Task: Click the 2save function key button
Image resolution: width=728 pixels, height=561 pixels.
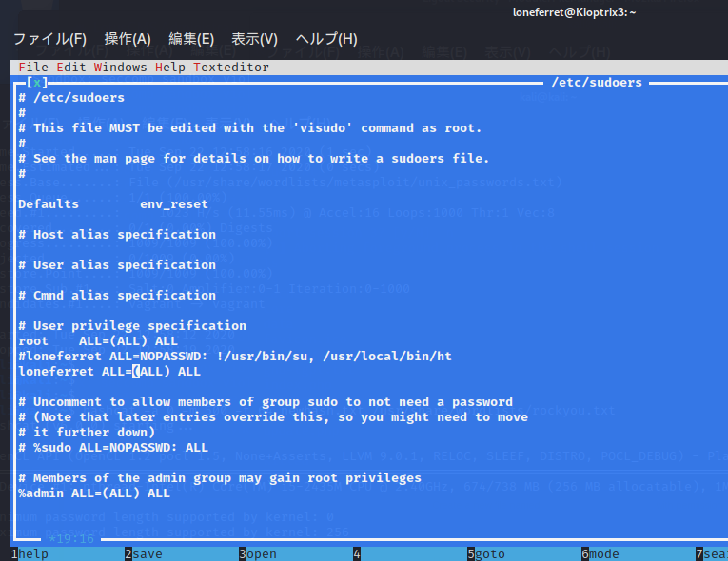Action: pyautogui.click(x=144, y=554)
